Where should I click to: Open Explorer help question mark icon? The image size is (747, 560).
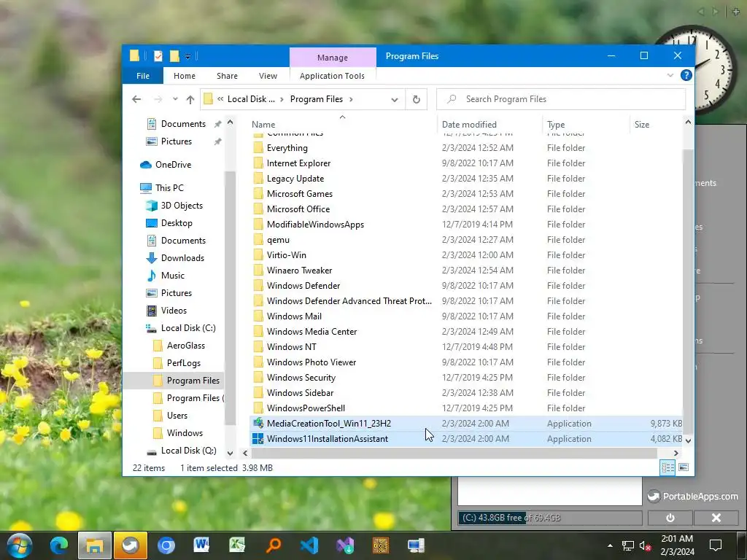[686, 75]
